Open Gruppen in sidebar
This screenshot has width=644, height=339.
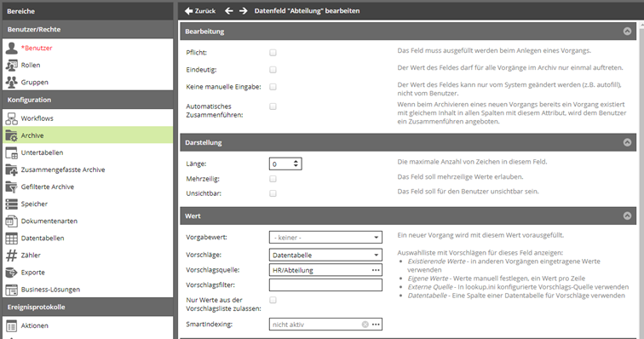click(x=34, y=82)
